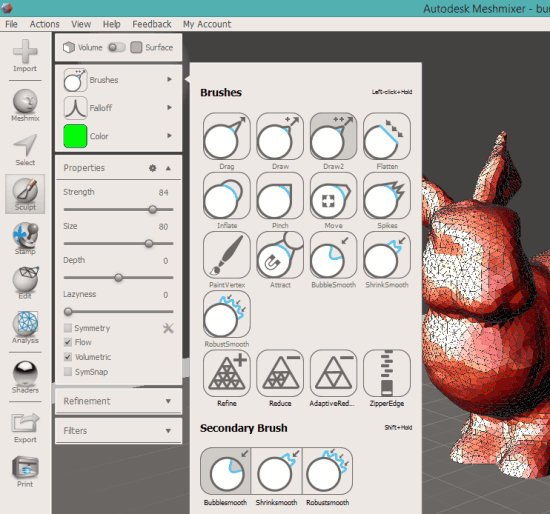
Task: Select the Flatten brush
Action: click(x=387, y=136)
